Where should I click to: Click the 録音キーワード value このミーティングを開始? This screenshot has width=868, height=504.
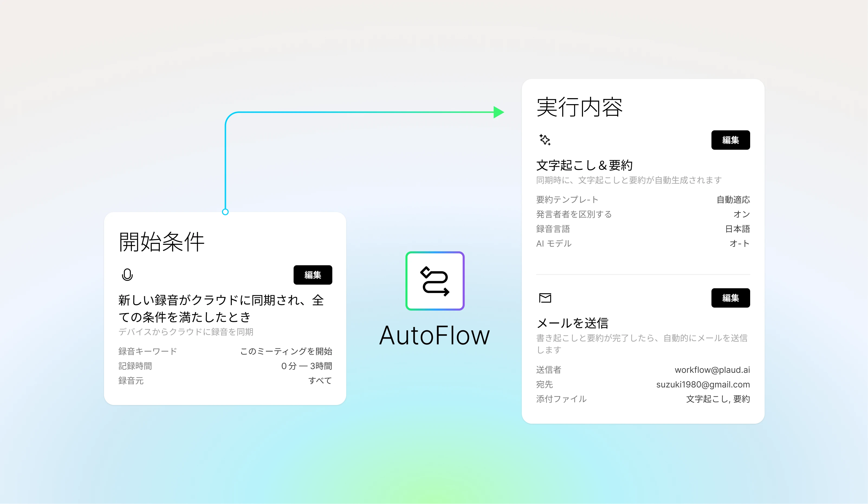tap(286, 351)
